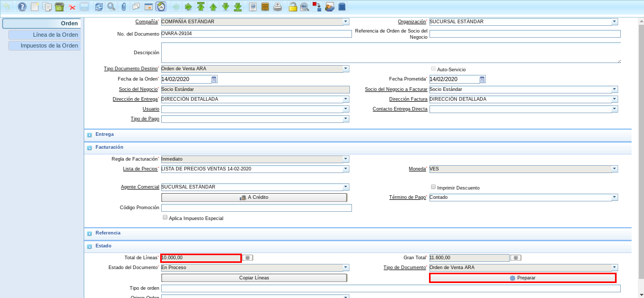This screenshot has height=298, width=644.
Task: Click the printer icon in toolbar
Action: point(278,7)
